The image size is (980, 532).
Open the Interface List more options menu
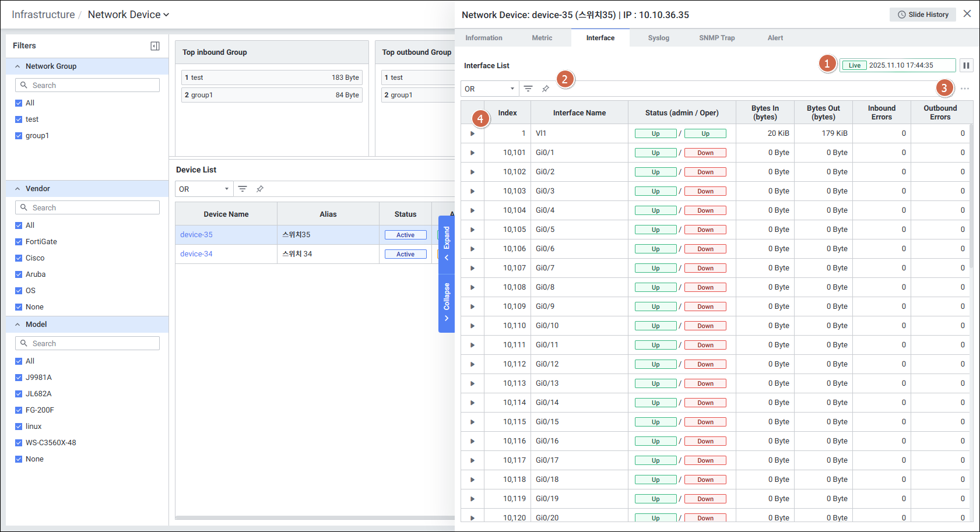click(965, 89)
